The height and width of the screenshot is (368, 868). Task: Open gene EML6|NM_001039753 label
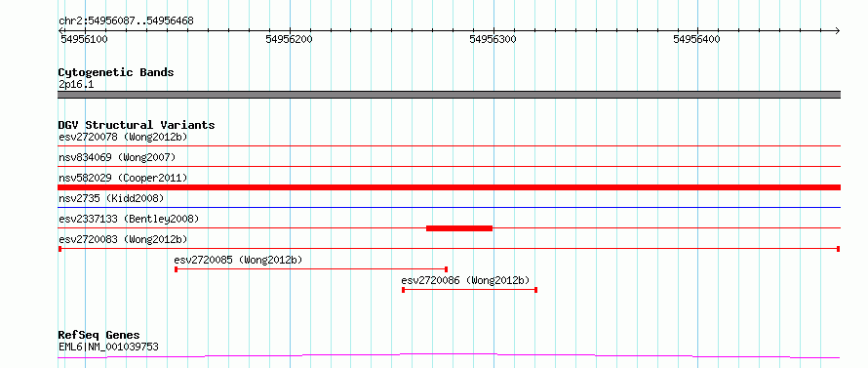tap(108, 347)
